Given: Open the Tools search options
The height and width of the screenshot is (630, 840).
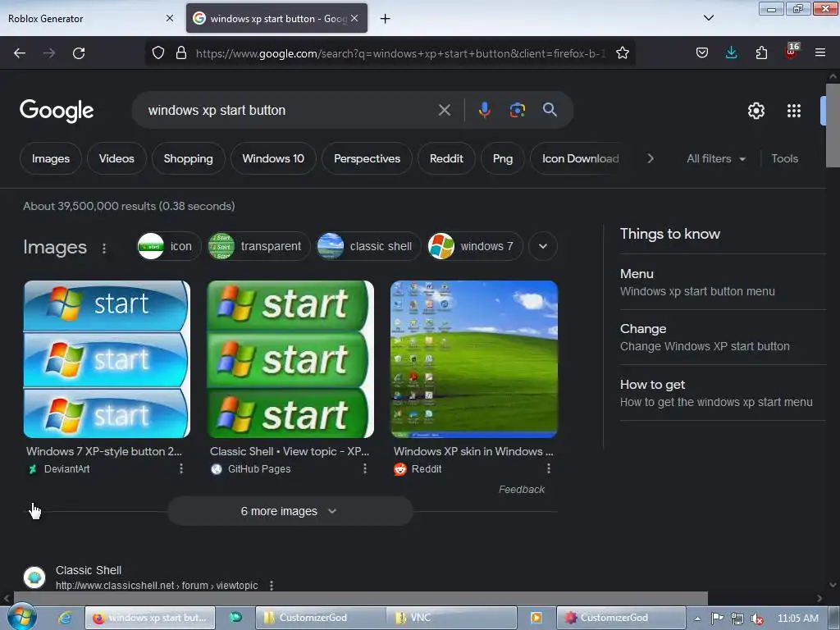Looking at the screenshot, I should pos(784,158).
